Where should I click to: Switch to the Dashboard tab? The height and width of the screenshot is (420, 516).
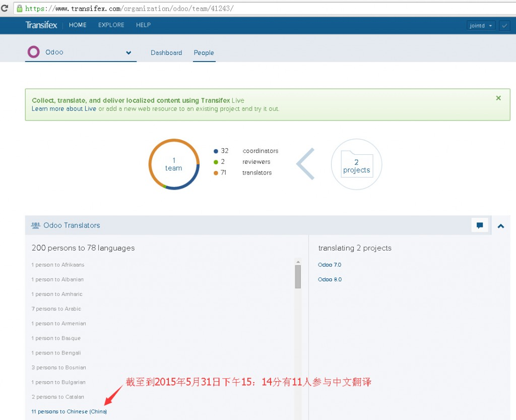coord(166,52)
